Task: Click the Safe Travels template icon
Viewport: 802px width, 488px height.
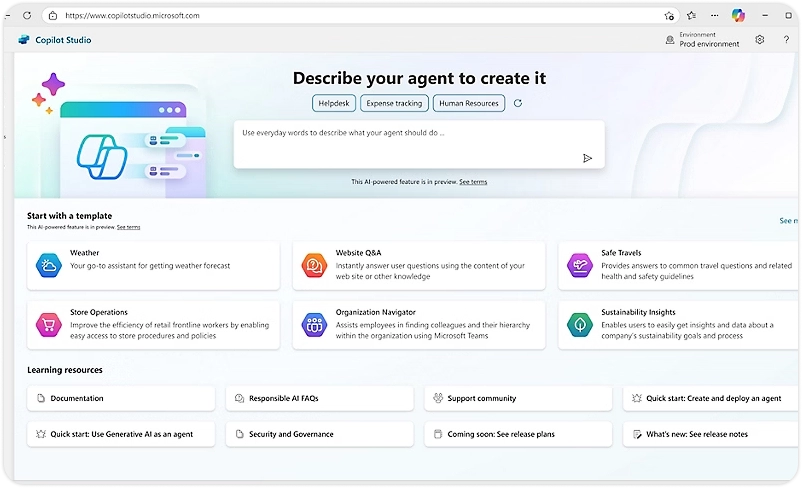Action: [580, 265]
